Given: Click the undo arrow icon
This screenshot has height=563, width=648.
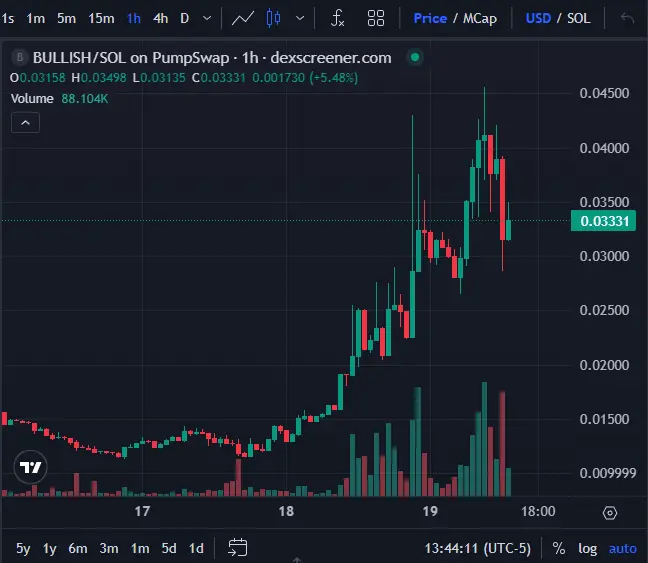Looking at the screenshot, I should 627,19.
